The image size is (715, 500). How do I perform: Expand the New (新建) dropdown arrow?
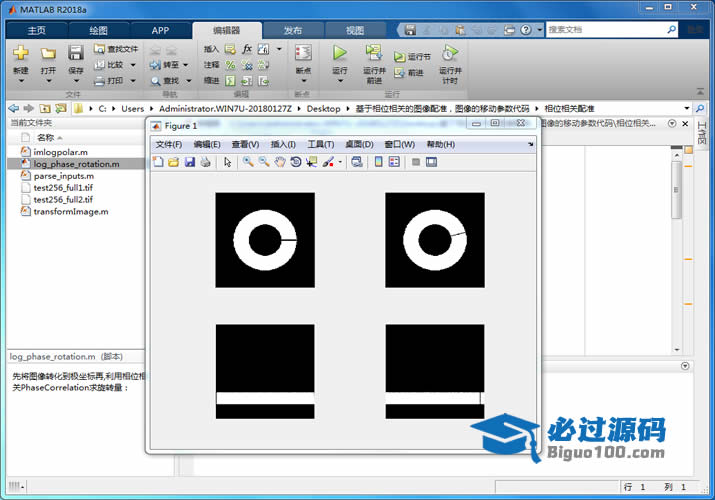tap(21, 81)
